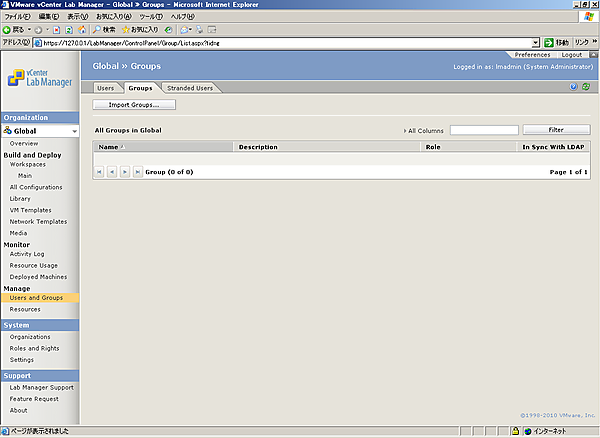This screenshot has width=600, height=438.
Task: Open Lab Manager Support link
Action: point(42,388)
